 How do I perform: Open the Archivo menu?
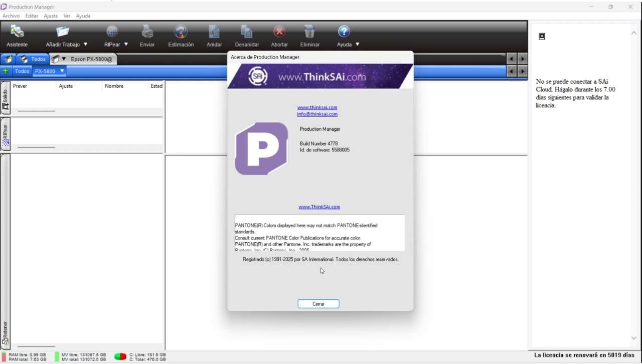click(11, 16)
